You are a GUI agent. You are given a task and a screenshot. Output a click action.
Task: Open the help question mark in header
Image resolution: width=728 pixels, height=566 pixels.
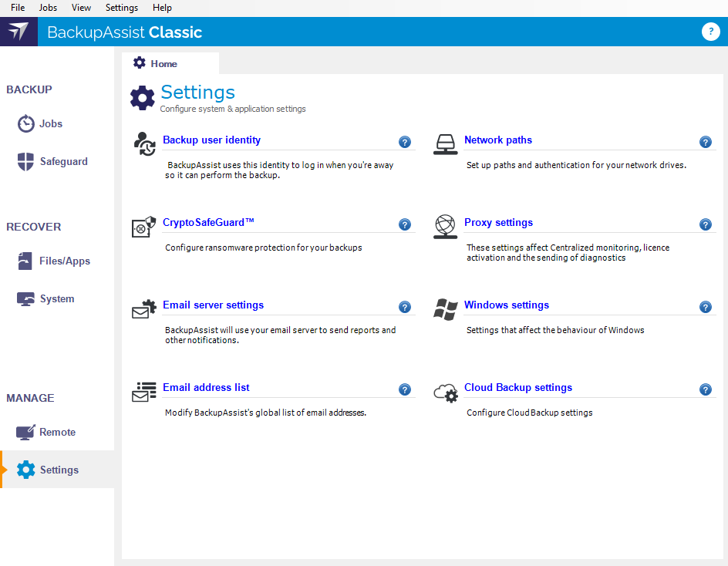pyautogui.click(x=710, y=32)
